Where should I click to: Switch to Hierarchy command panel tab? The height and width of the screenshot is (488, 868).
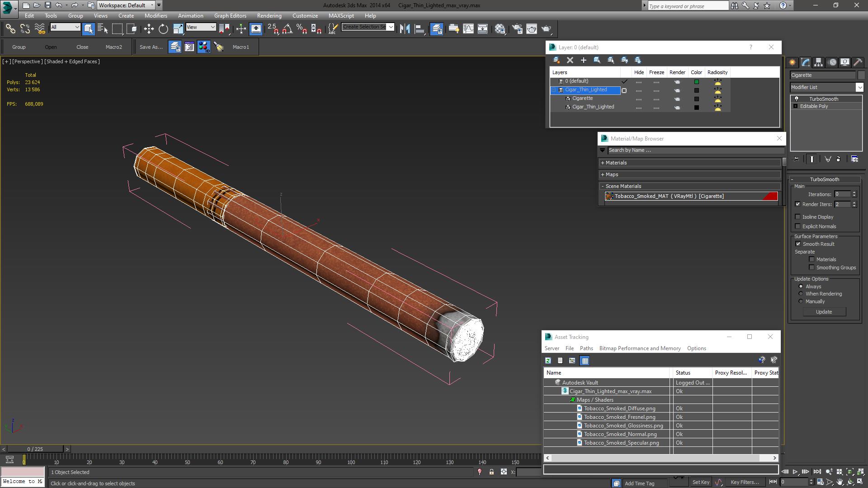point(818,62)
